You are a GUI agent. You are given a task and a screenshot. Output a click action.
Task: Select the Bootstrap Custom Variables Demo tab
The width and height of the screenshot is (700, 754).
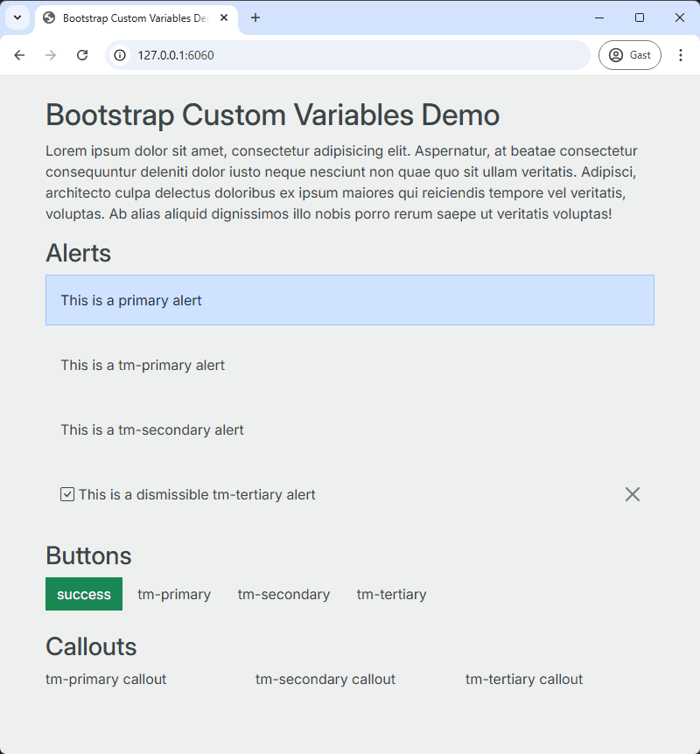[x=136, y=18]
